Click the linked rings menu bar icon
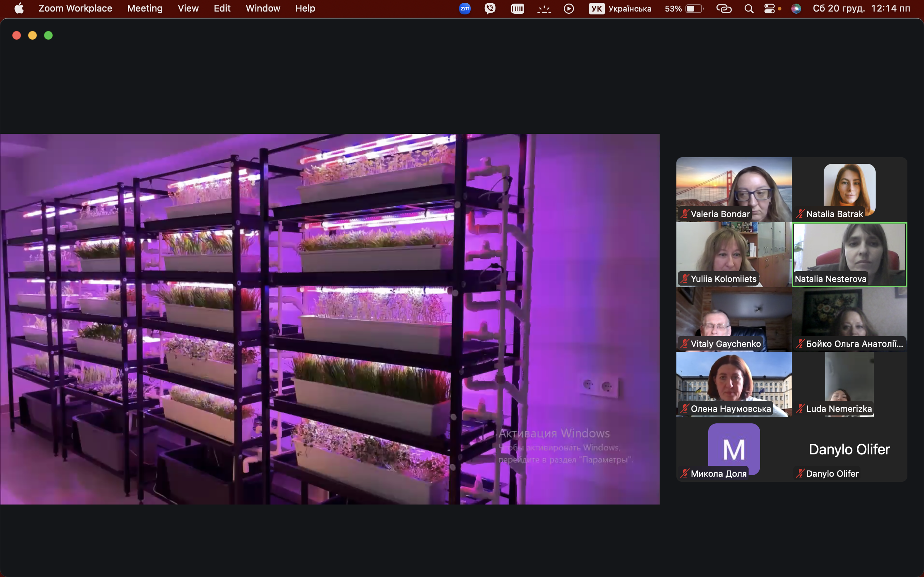This screenshot has height=577, width=924. tap(724, 8)
